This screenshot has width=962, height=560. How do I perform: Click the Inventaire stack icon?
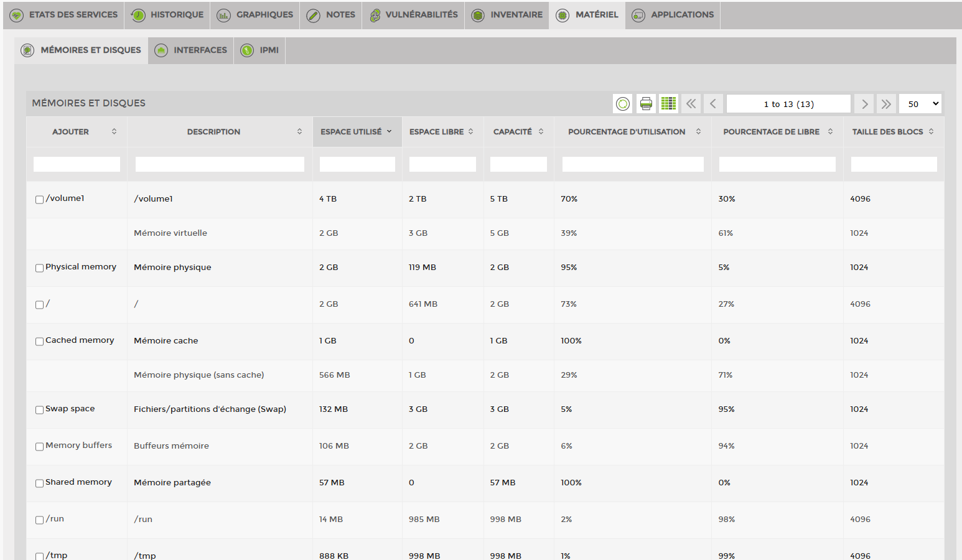tap(478, 15)
